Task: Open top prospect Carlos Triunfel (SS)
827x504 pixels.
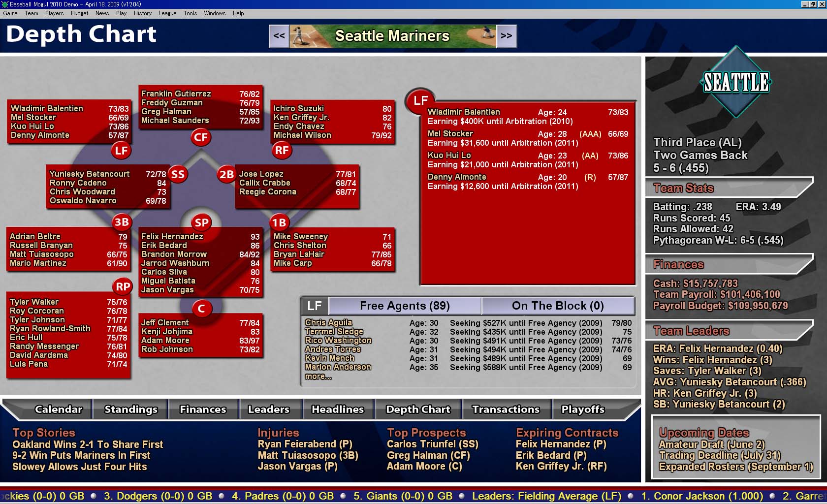Action: (x=433, y=444)
